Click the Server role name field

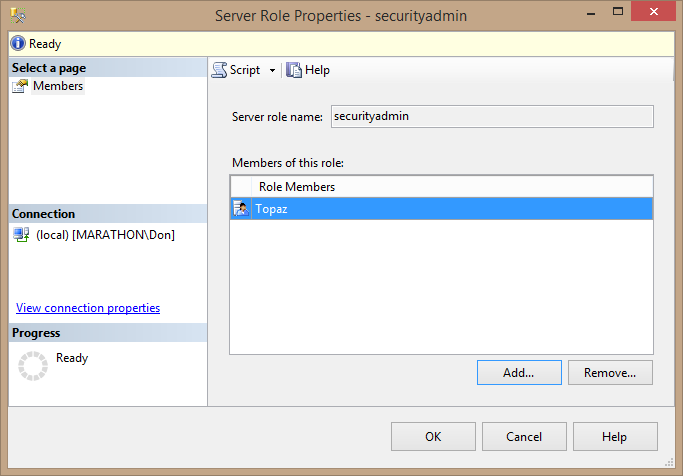coord(492,116)
